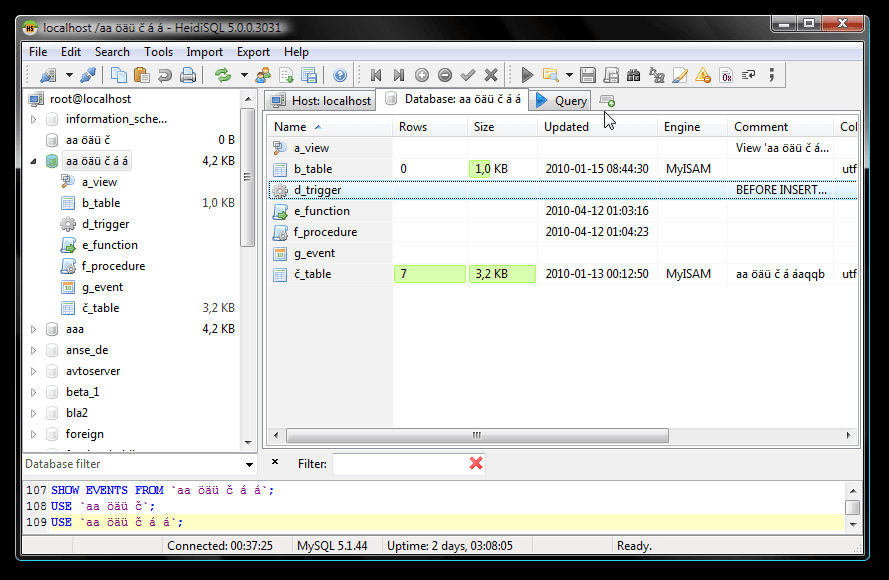889x580 pixels.
Task: Open the Refresh dropdown arrow
Action: 244,75
